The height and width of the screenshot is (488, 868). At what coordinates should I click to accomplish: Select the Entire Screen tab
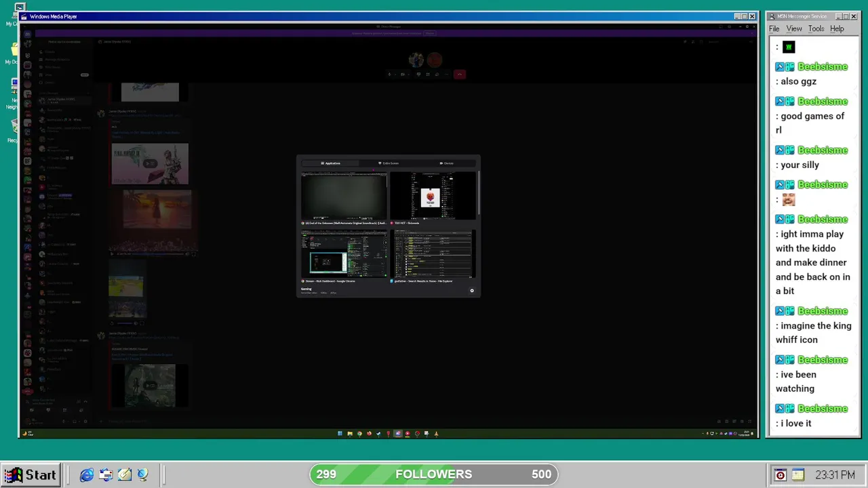point(388,163)
